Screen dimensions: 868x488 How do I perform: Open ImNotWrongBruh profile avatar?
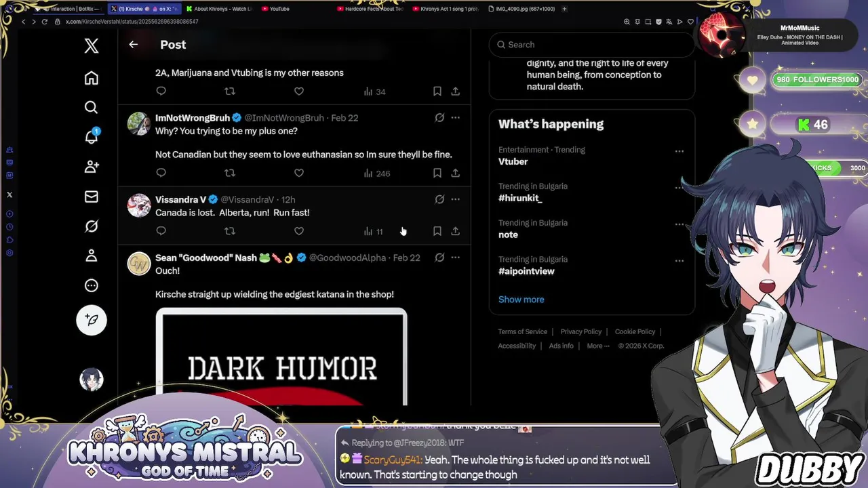pos(139,124)
